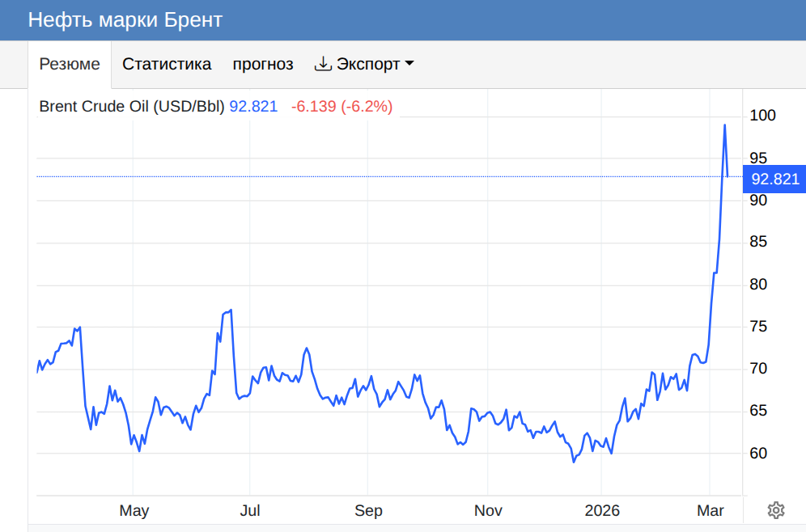This screenshot has height=532, width=806.
Task: Select the Jul marker on time axis
Action: pos(250,511)
